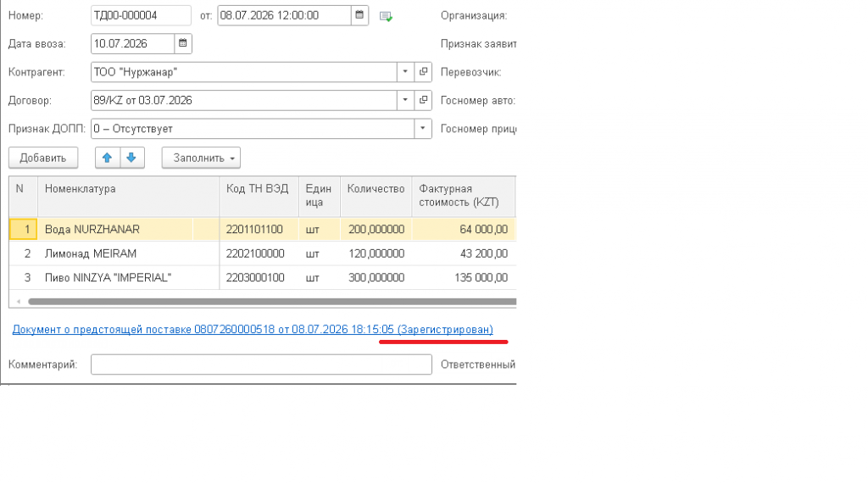Open Документ о предстоящей поставке link
Viewport: 868px width, 484px height.
point(253,330)
